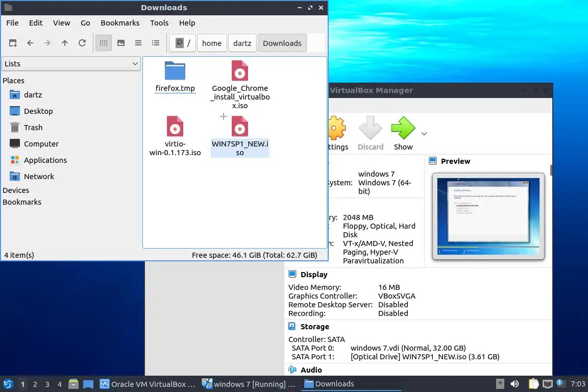Screen dimensions: 588x392
Task: Reload the Downloads folder
Action: coord(82,43)
